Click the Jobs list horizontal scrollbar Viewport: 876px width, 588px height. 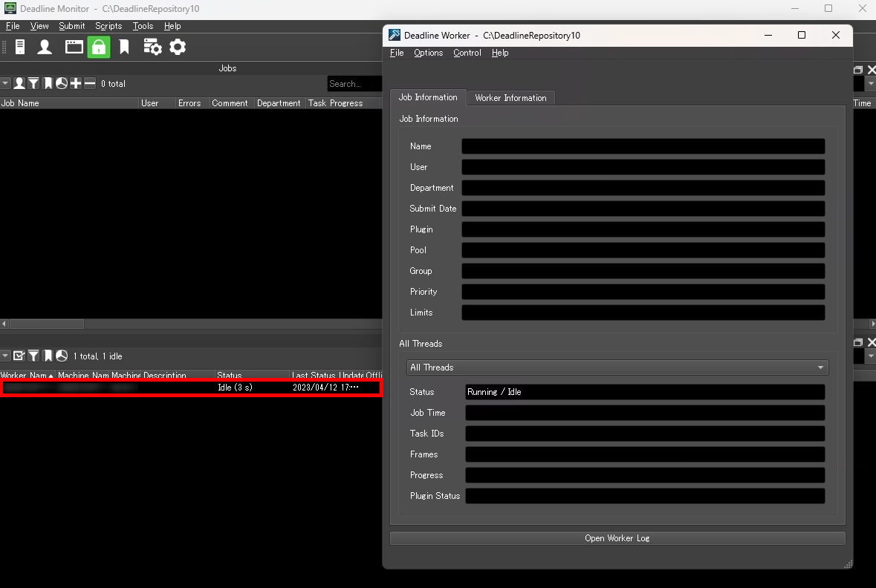click(46, 324)
